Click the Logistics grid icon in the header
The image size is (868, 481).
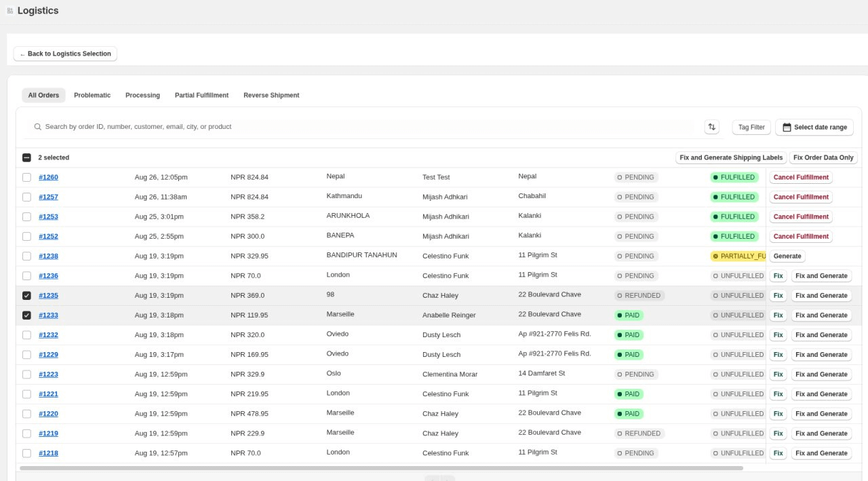point(9,10)
